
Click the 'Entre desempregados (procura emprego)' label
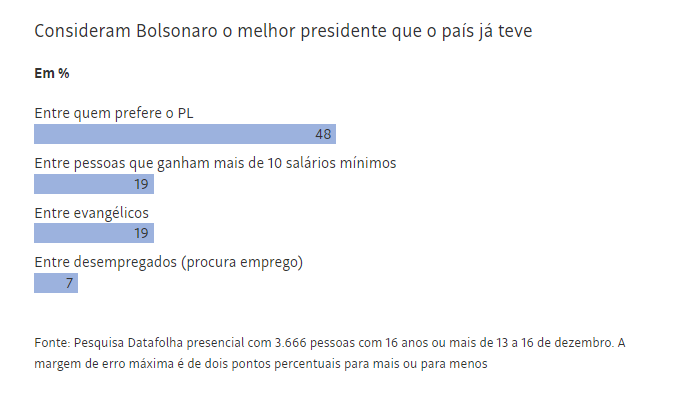pos(169,262)
